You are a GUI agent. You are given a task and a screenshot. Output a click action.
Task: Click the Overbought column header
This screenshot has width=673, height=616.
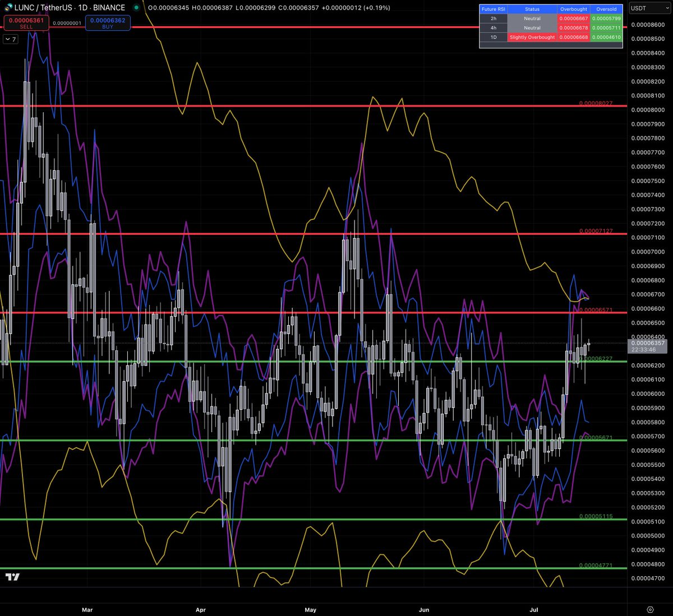574,9
